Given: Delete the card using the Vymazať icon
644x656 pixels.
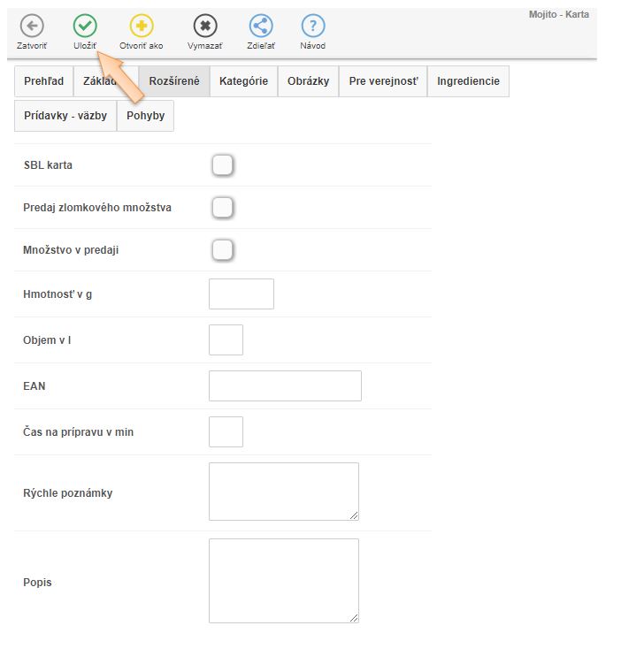Looking at the screenshot, I should pyautogui.click(x=205, y=27).
